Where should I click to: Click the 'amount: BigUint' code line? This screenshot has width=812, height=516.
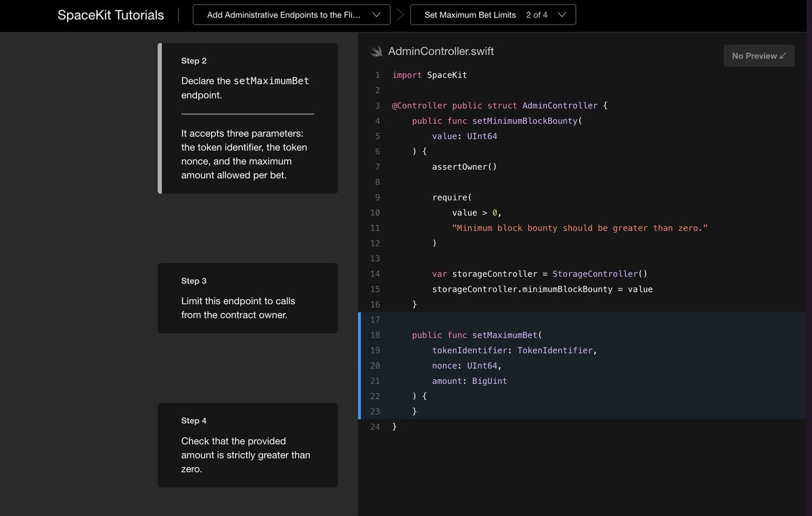pyautogui.click(x=470, y=381)
